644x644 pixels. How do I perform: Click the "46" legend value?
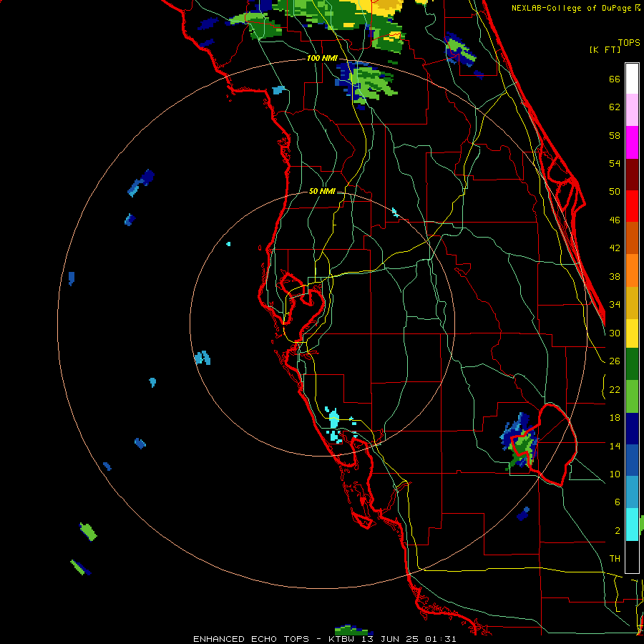pyautogui.click(x=615, y=220)
